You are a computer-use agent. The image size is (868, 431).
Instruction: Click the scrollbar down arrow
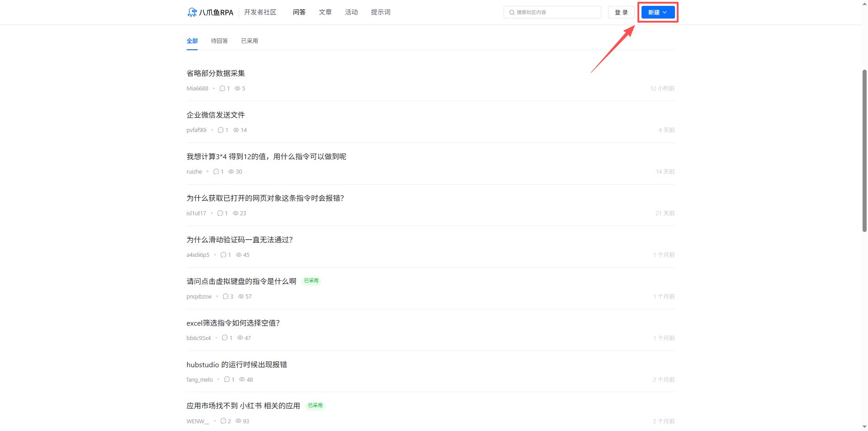pyautogui.click(x=864, y=427)
